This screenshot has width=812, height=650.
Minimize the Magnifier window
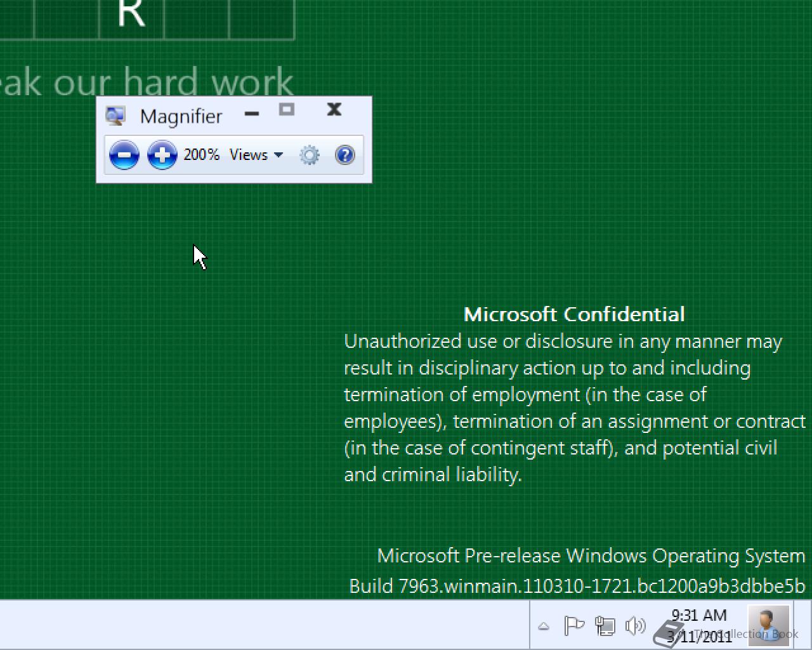(x=252, y=114)
